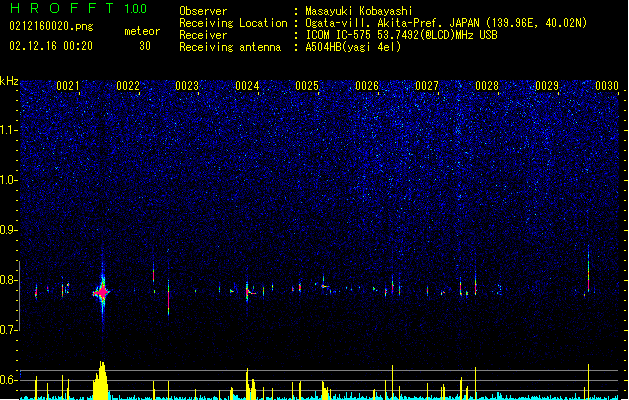Click the 0028 time marker
Screen dimensions: 629x400
[487, 86]
